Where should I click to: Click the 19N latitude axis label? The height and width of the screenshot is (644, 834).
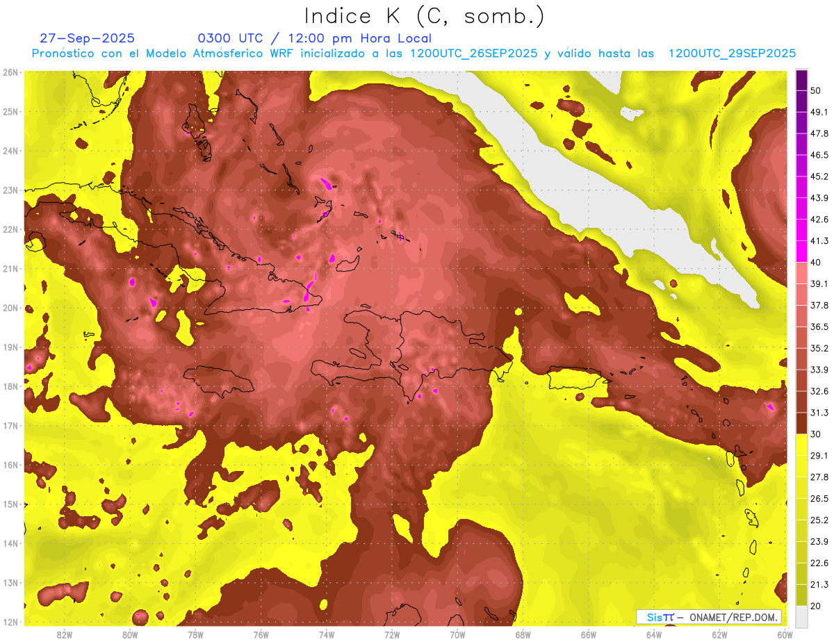pyautogui.click(x=10, y=347)
